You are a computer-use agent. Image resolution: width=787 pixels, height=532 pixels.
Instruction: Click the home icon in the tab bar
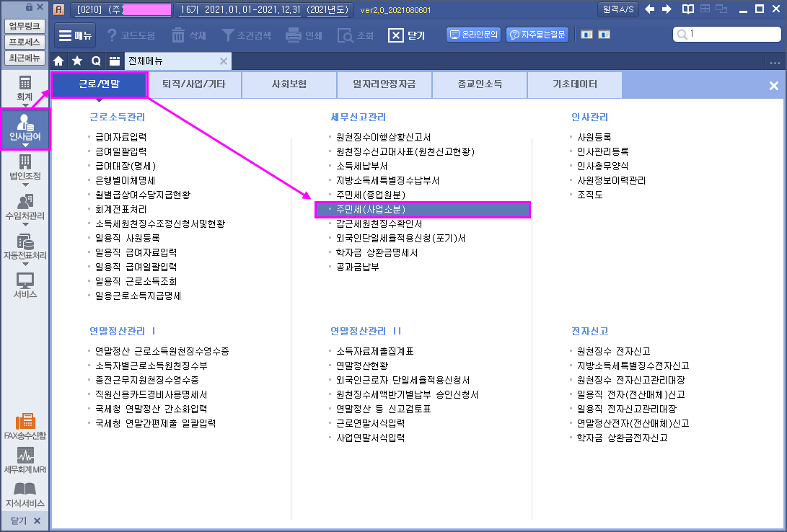pyautogui.click(x=59, y=61)
